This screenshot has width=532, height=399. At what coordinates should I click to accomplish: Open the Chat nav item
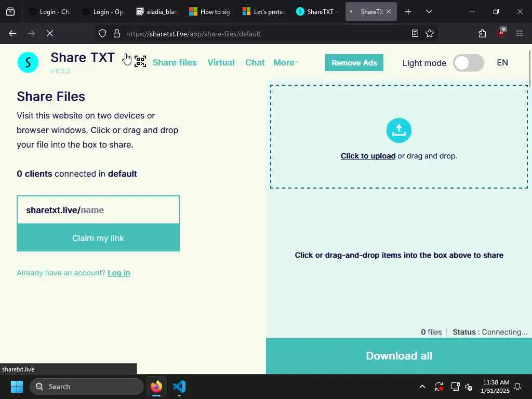[x=255, y=62]
